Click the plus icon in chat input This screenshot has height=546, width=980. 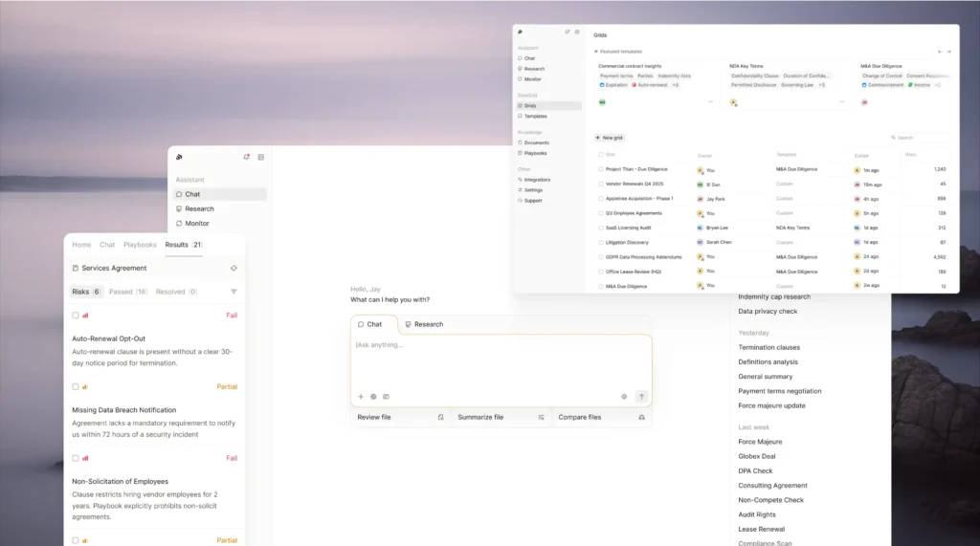(x=361, y=396)
